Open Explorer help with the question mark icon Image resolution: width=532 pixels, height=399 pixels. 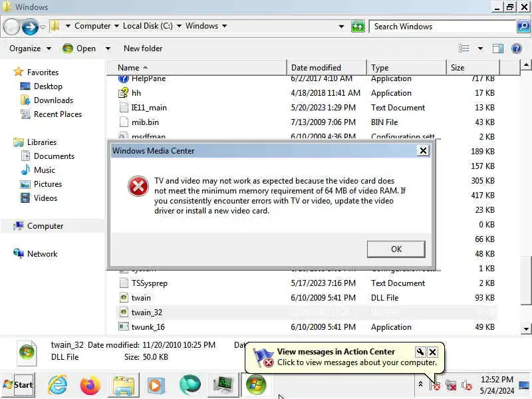[517, 49]
